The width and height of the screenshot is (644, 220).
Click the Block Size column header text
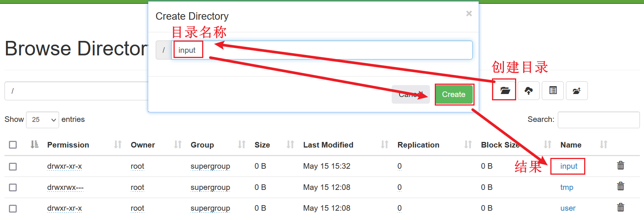point(500,145)
